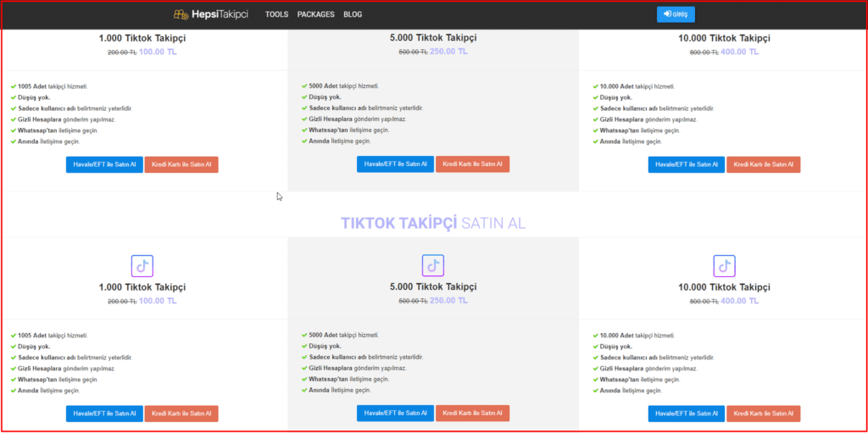Click Kredi Kartı button in bottom 1.000 Takipçi card
The height and width of the screenshot is (433, 868).
tap(181, 414)
